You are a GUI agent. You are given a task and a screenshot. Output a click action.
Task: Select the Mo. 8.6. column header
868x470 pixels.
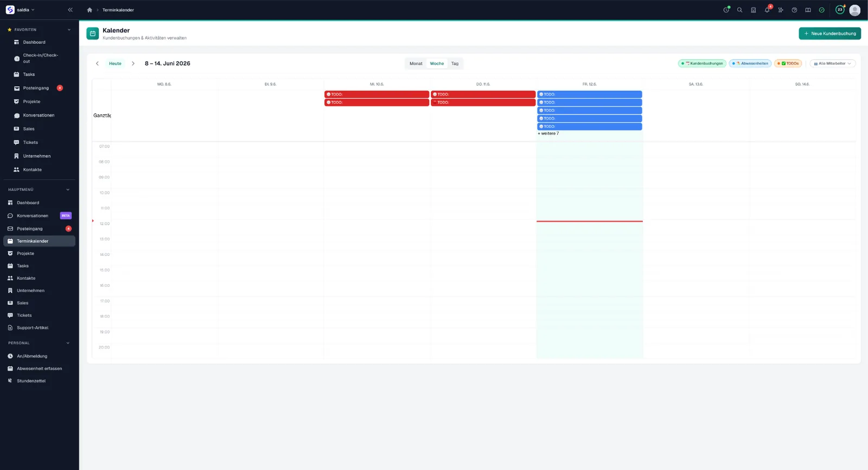(x=164, y=84)
